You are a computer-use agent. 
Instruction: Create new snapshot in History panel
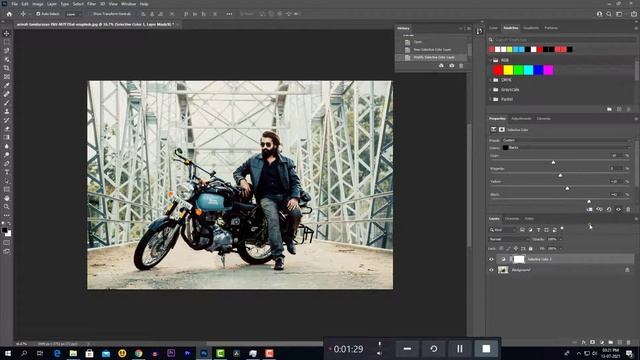click(x=451, y=66)
